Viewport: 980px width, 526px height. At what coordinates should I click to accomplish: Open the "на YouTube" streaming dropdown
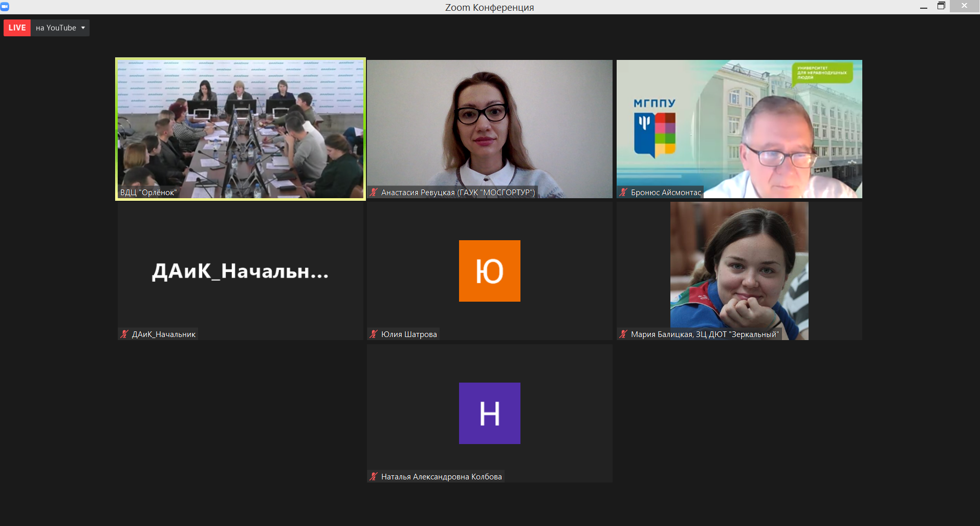(56, 28)
